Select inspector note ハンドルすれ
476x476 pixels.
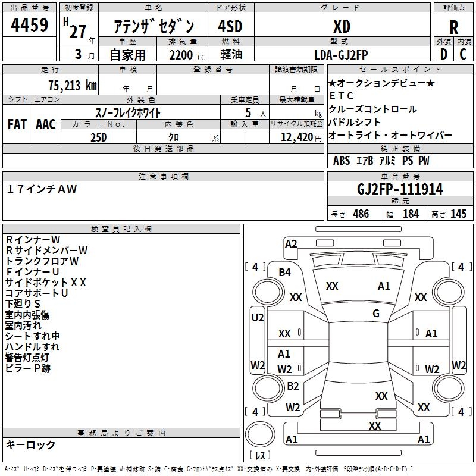pyautogui.click(x=32, y=346)
